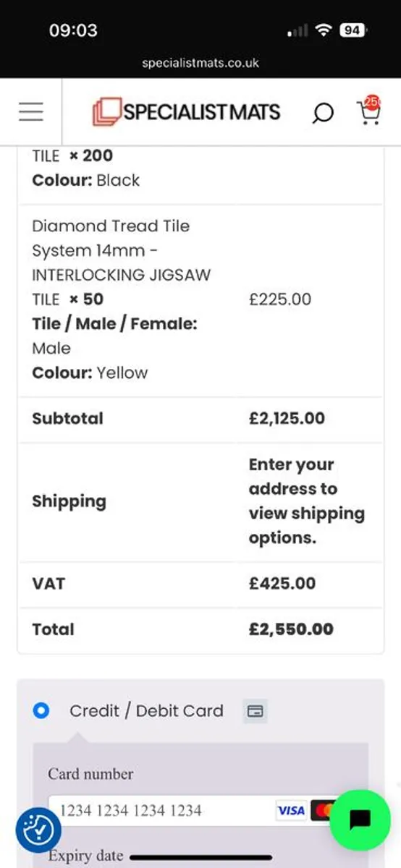
Task: Tap the 09:03 clock in status bar
Action: pos(73,30)
